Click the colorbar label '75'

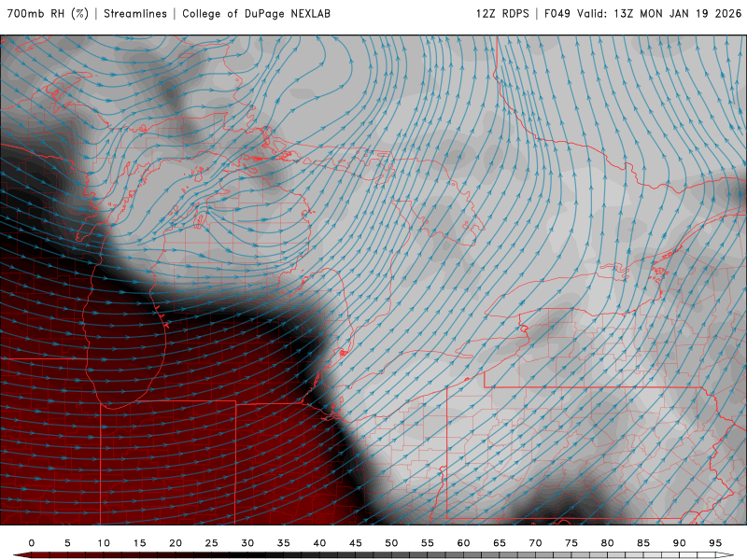571,543
